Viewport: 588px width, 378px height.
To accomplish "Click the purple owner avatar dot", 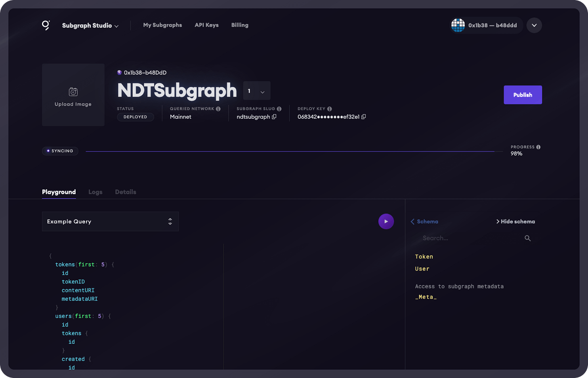I will point(120,73).
